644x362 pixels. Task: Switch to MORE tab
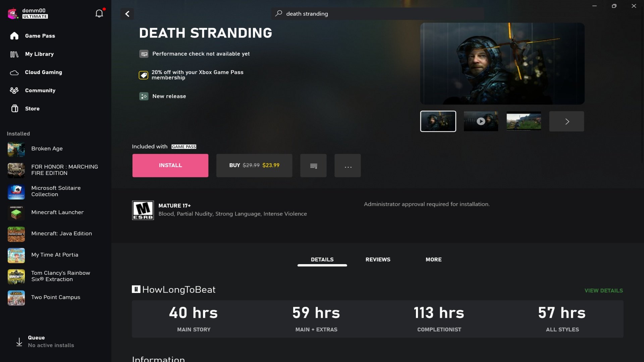[433, 260]
